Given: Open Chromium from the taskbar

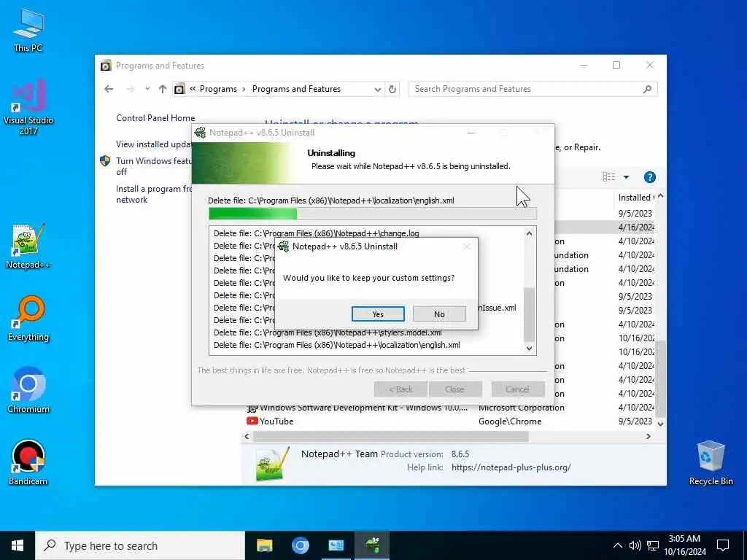Looking at the screenshot, I should 300,545.
